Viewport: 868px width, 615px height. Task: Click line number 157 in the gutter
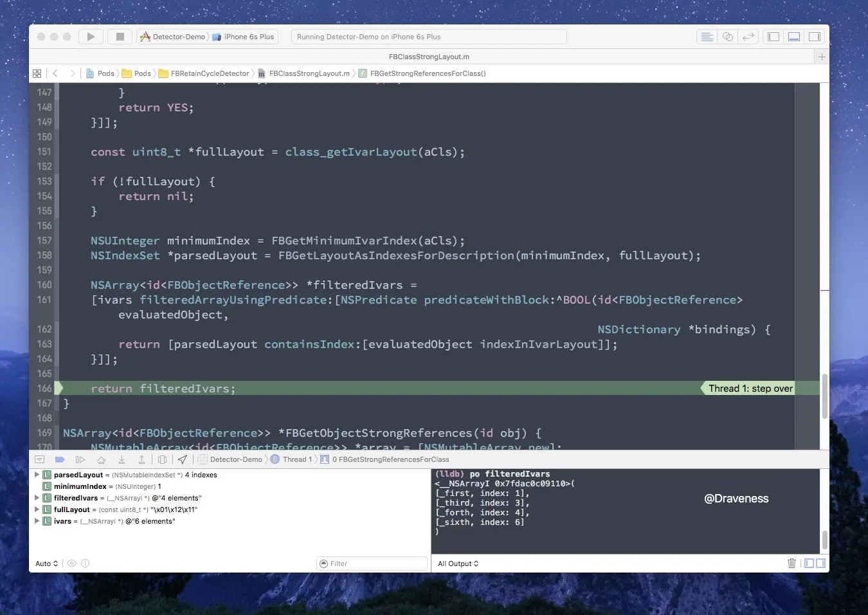tap(44, 241)
